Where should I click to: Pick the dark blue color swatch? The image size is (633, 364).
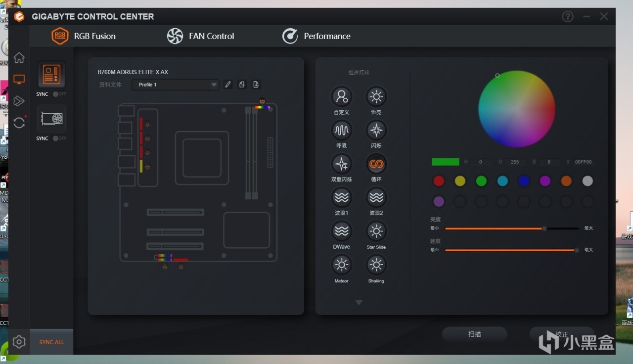524,181
